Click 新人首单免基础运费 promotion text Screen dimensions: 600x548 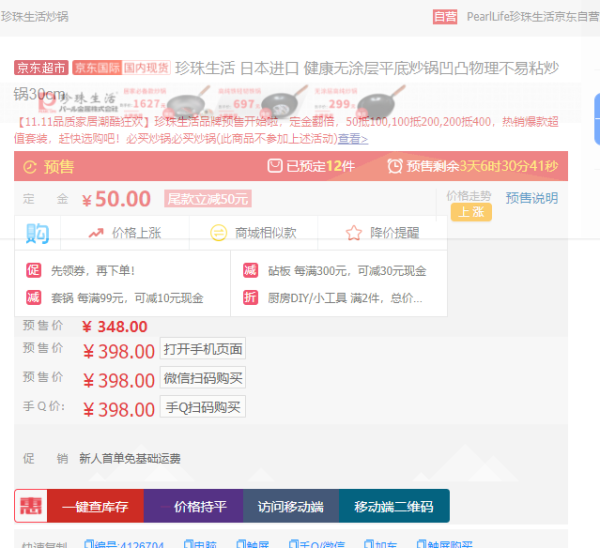click(130, 458)
